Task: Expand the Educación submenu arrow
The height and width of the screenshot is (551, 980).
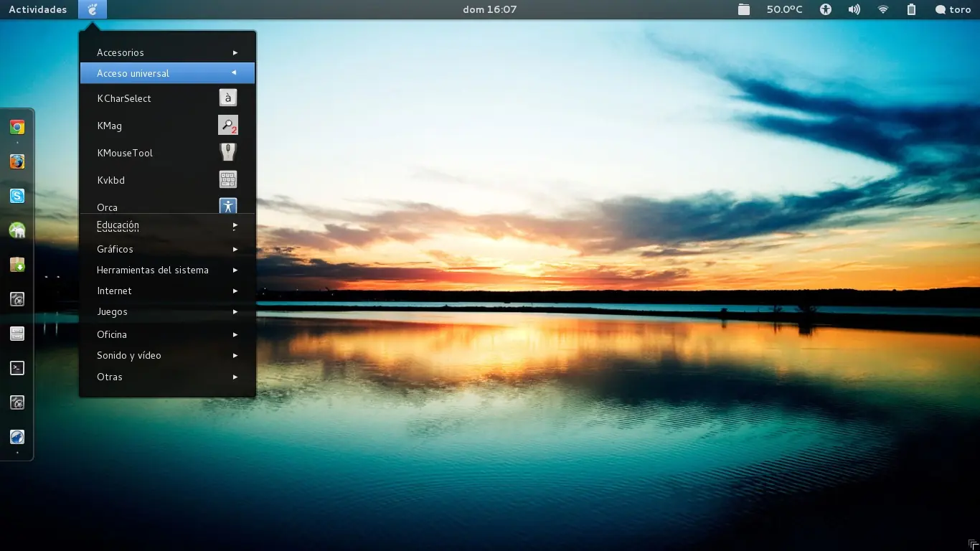Action: (235, 225)
